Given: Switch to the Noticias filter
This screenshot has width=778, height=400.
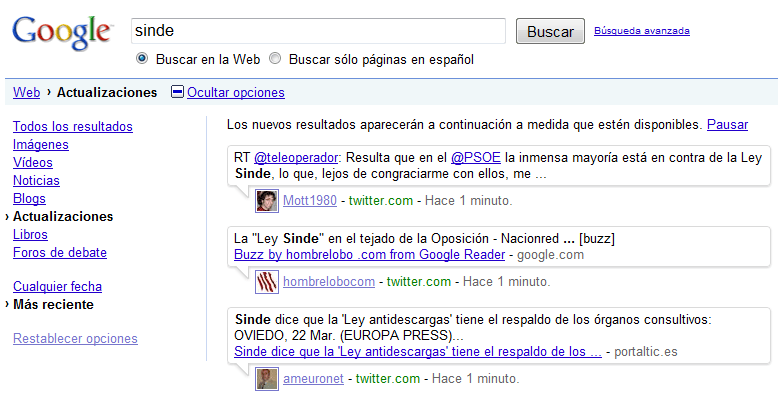Looking at the screenshot, I should [36, 180].
